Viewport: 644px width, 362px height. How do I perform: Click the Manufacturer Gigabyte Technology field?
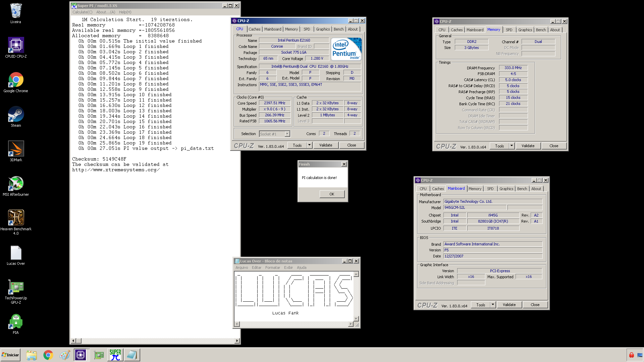[x=493, y=201]
